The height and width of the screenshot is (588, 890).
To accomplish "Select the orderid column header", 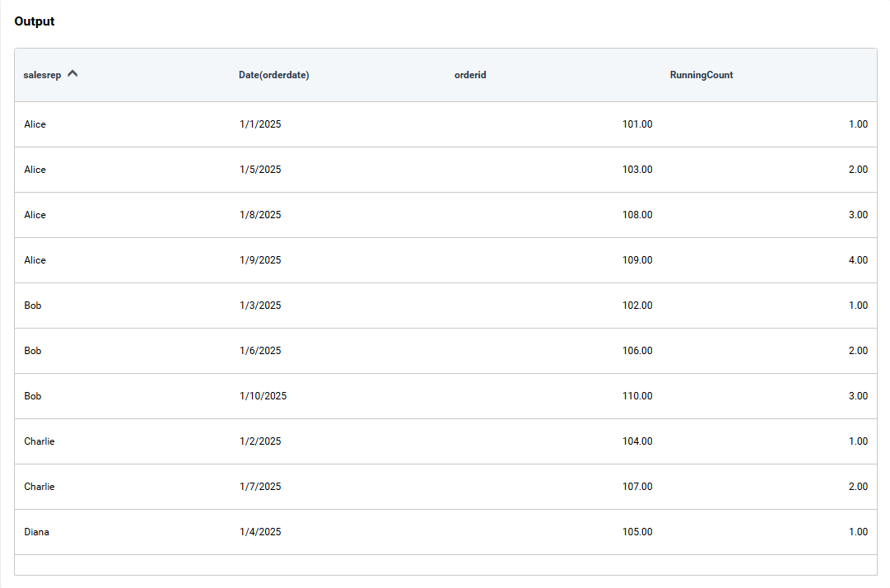I will tap(470, 75).
